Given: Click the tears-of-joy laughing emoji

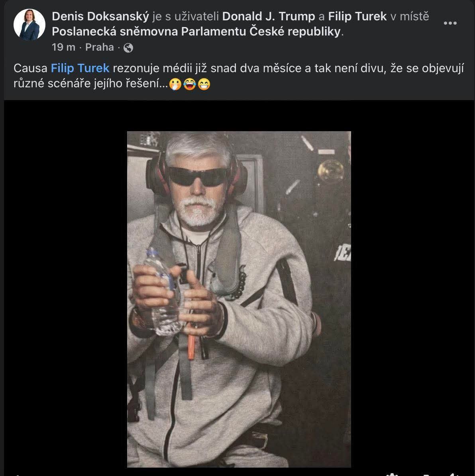Looking at the screenshot, I should click(x=190, y=85).
